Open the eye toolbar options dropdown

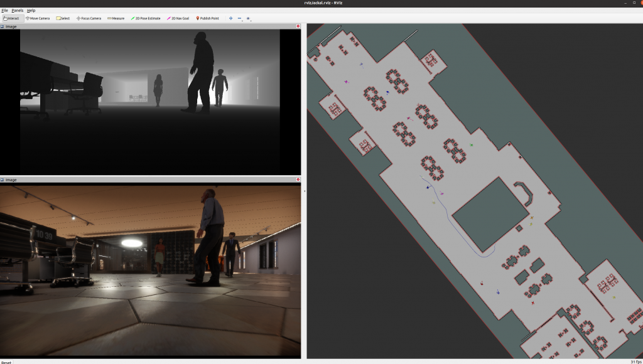point(248,18)
